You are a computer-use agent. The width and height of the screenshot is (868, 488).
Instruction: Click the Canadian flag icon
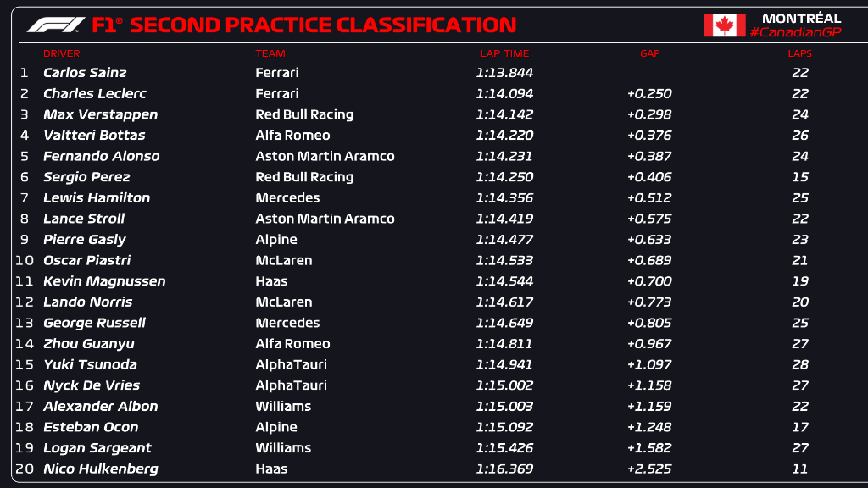[724, 25]
